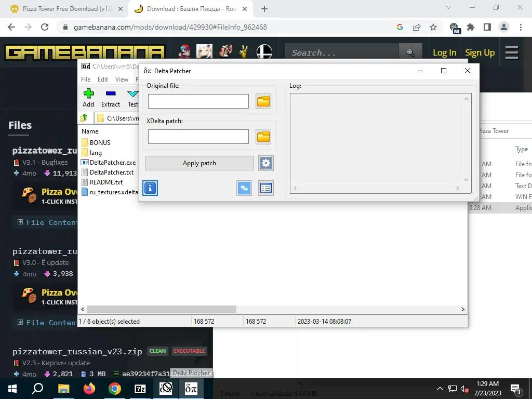Click the Name column header in 7-Zip
The width and height of the screenshot is (532, 399).
(90, 131)
